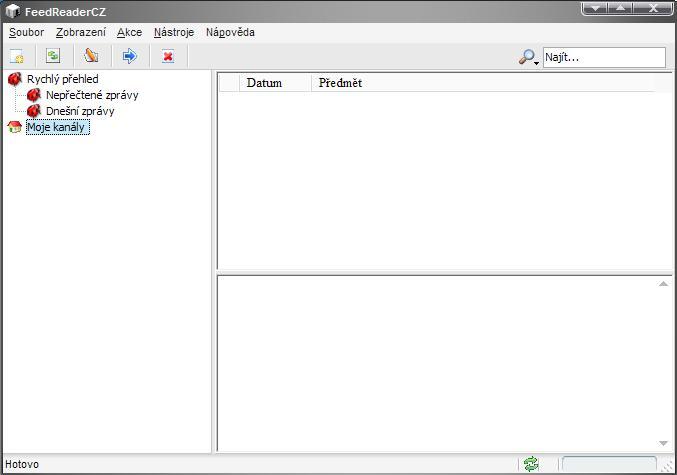Sort messages by Datum column header
677x475 pixels.
(264, 83)
